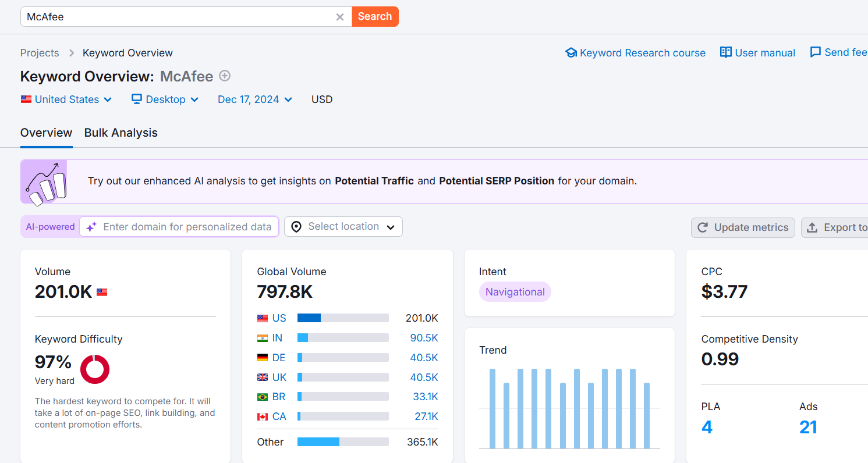The height and width of the screenshot is (463, 868).
Task: Open the United States country dropdown
Action: pos(66,99)
